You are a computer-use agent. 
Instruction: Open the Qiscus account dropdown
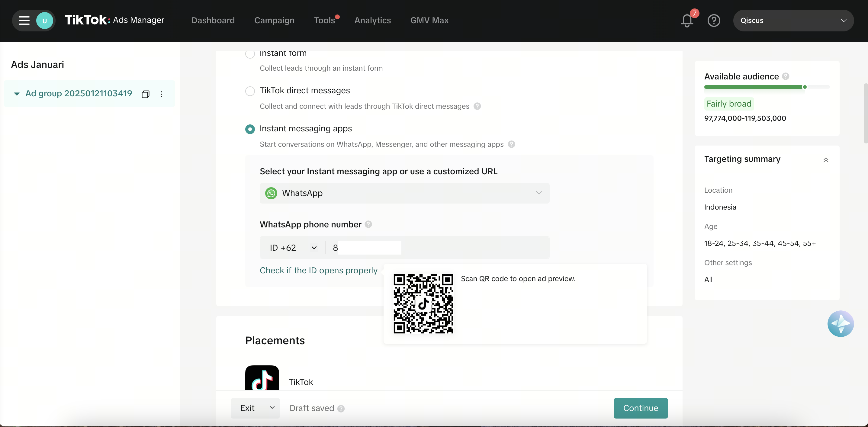[x=793, y=21]
